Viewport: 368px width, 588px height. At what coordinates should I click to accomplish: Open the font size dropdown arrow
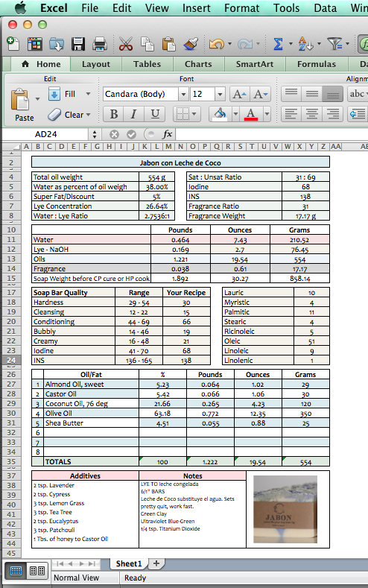(220, 94)
